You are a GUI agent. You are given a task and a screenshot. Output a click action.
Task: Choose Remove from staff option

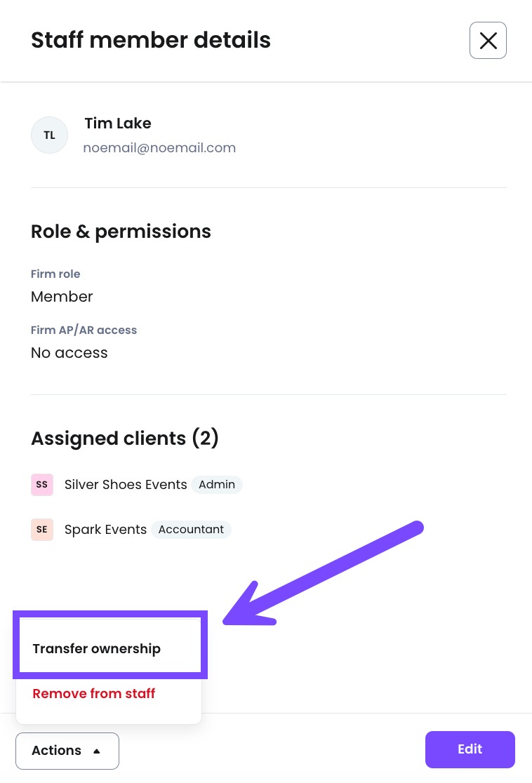(x=94, y=694)
